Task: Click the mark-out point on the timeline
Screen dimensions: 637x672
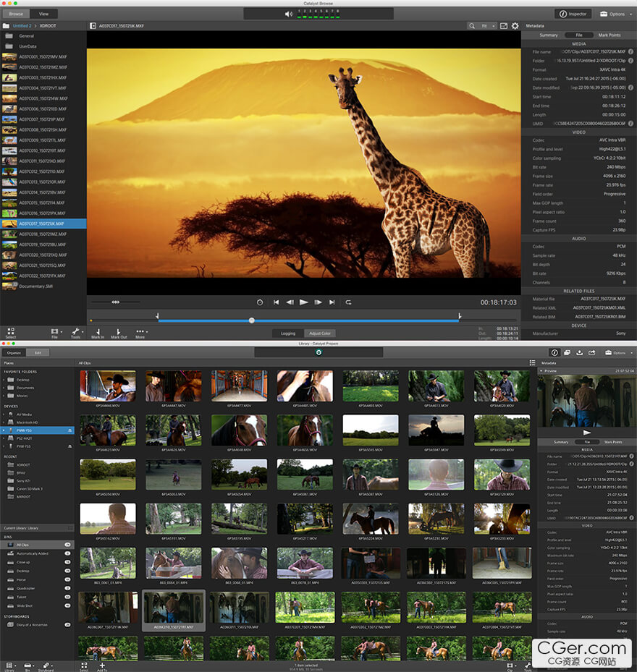Action: click(x=460, y=316)
